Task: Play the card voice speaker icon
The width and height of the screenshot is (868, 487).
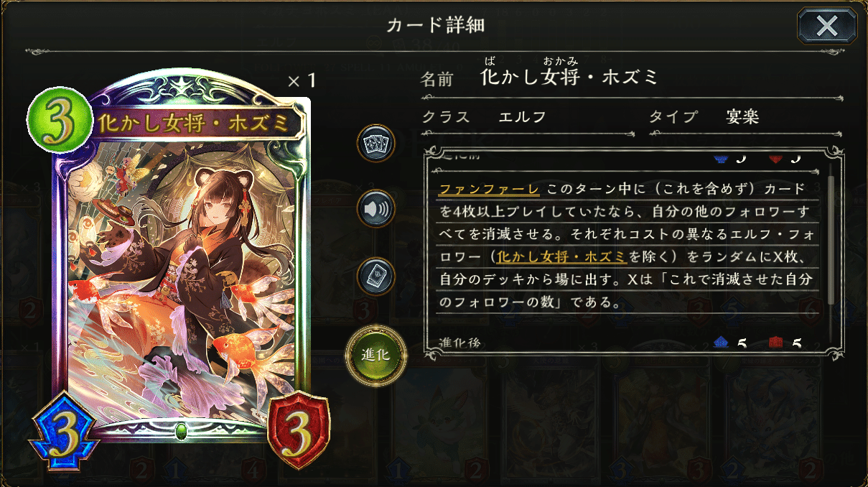Action: (376, 210)
